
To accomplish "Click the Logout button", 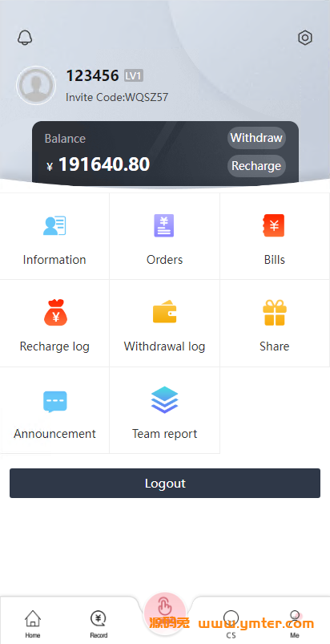I will [165, 483].
